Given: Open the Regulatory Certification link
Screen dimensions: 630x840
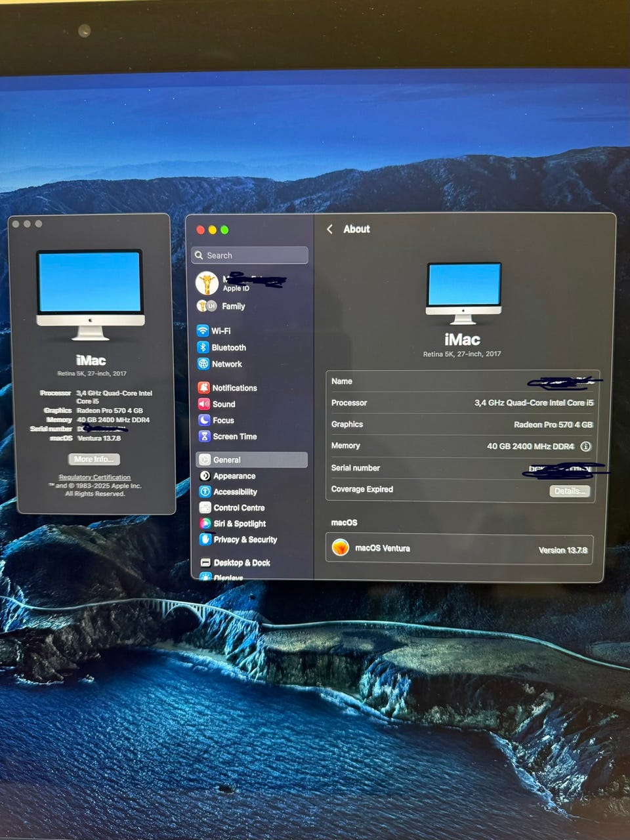Looking at the screenshot, I should click(x=94, y=477).
